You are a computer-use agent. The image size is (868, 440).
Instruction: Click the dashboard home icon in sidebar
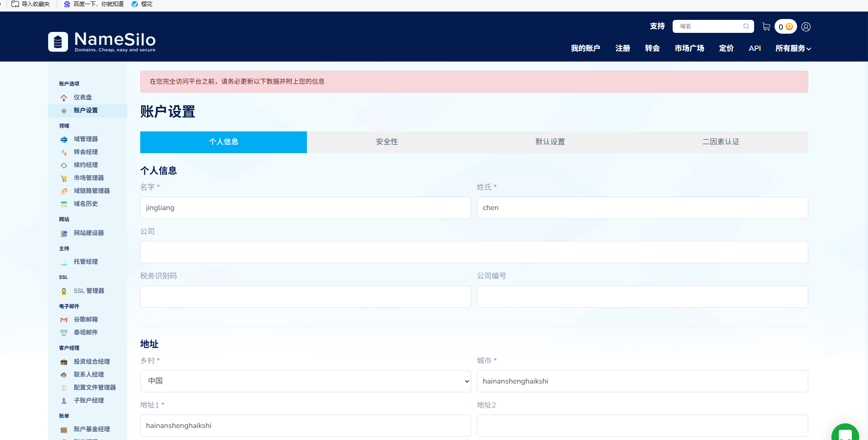point(64,98)
